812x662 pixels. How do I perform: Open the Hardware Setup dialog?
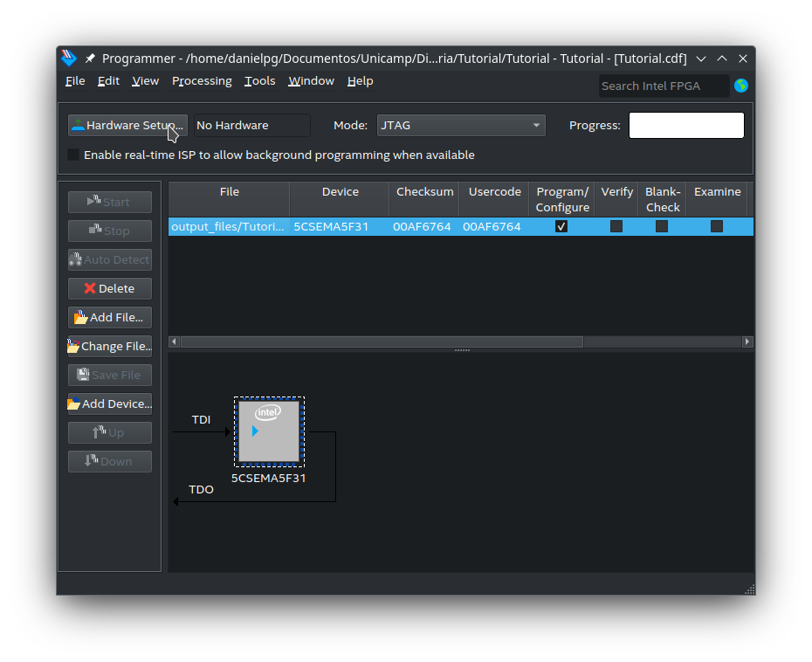click(x=127, y=126)
